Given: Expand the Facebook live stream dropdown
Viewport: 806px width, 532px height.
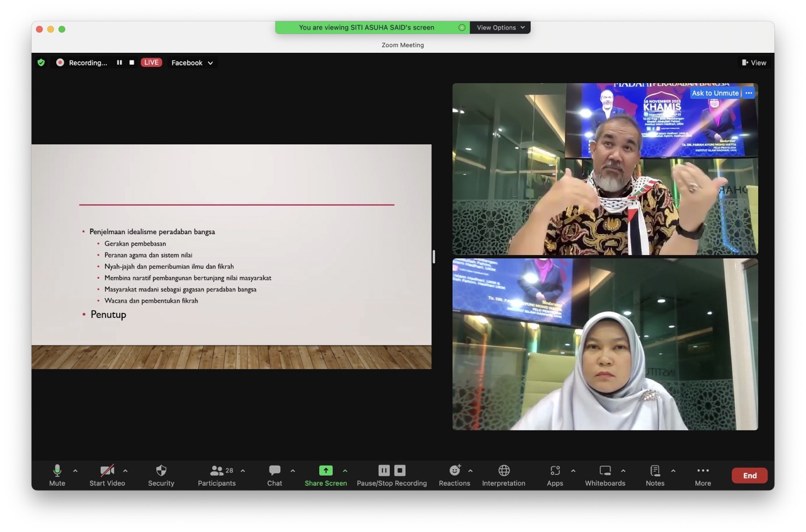Looking at the screenshot, I should (192, 63).
